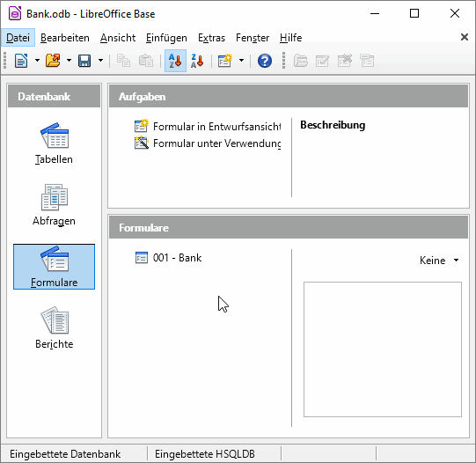
Task: Minimize the Bank.odb window
Action: pyautogui.click(x=375, y=14)
